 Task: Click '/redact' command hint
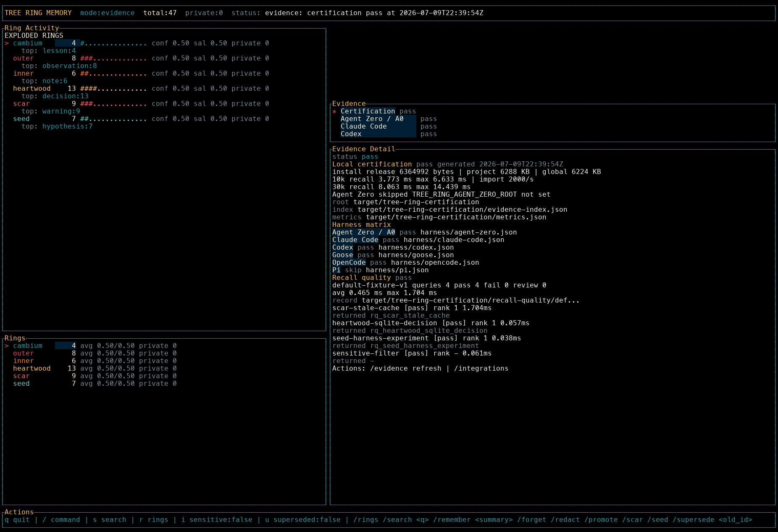click(x=565, y=520)
